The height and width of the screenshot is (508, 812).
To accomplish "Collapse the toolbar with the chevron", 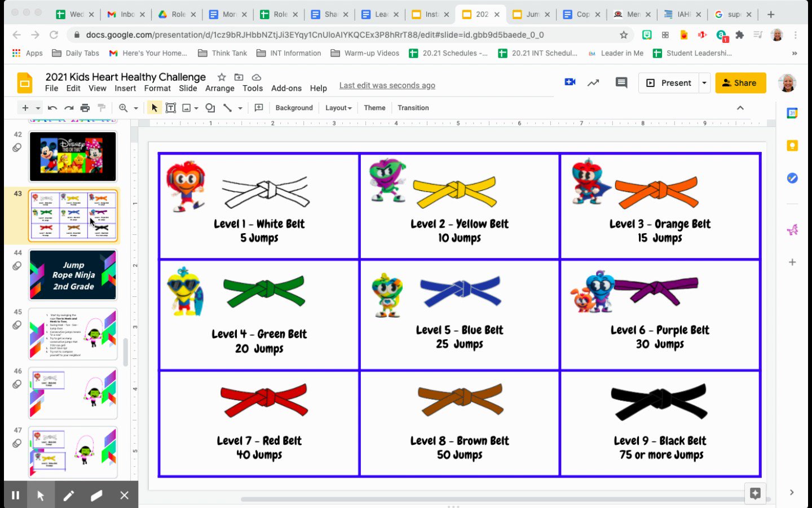I will click(740, 107).
